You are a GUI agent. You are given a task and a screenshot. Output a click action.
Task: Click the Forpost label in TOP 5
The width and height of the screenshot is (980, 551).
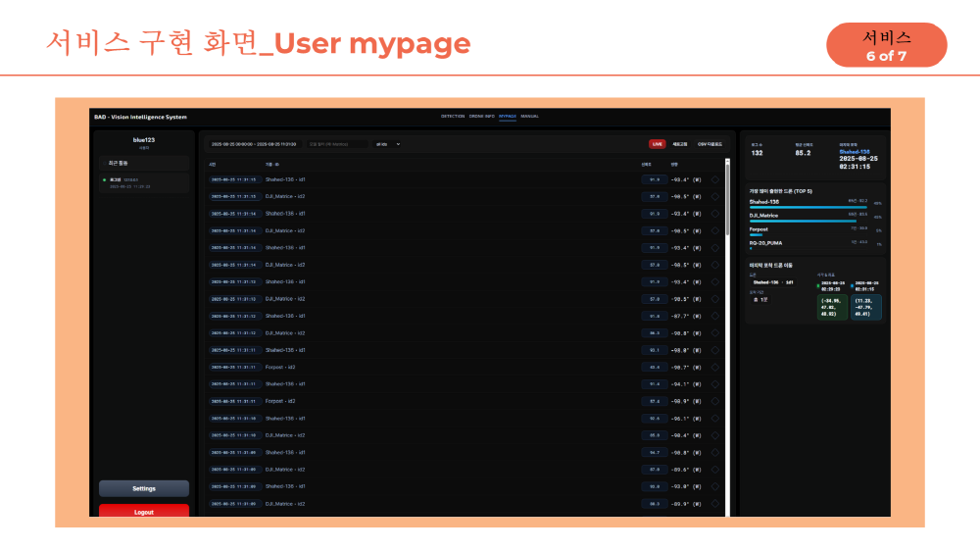tap(759, 228)
